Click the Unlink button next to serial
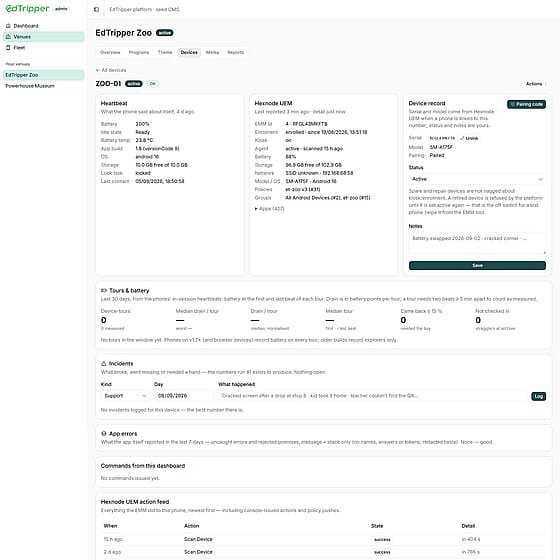 (469, 138)
